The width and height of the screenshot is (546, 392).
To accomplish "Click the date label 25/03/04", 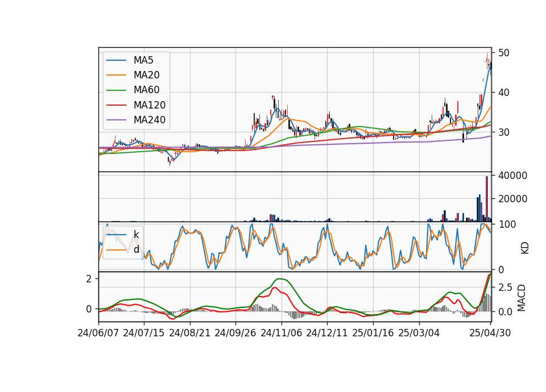I will coord(419,333).
